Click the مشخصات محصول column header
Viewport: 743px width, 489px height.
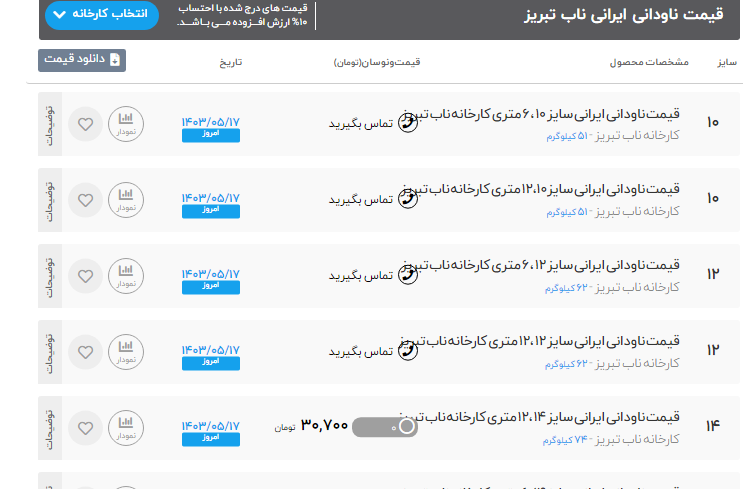pos(649,62)
